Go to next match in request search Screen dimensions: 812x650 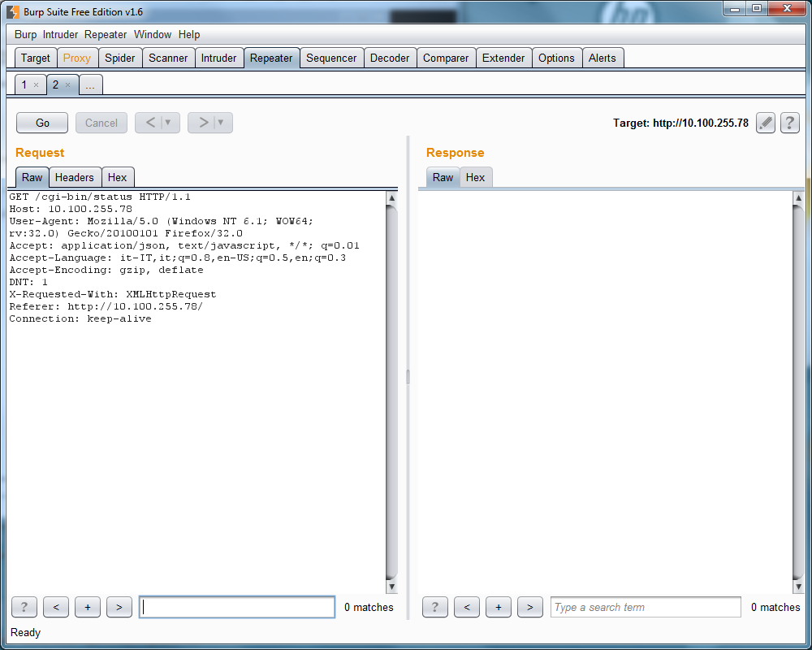coord(119,607)
